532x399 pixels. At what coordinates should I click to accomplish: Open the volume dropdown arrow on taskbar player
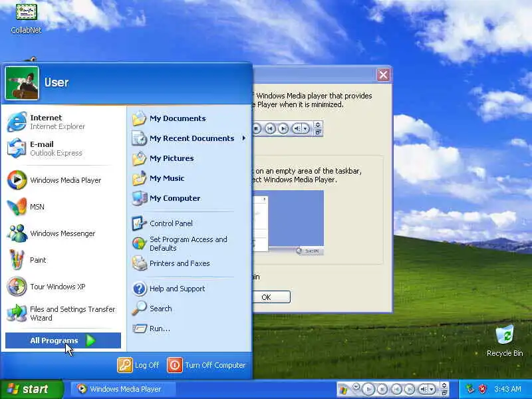tap(432, 389)
